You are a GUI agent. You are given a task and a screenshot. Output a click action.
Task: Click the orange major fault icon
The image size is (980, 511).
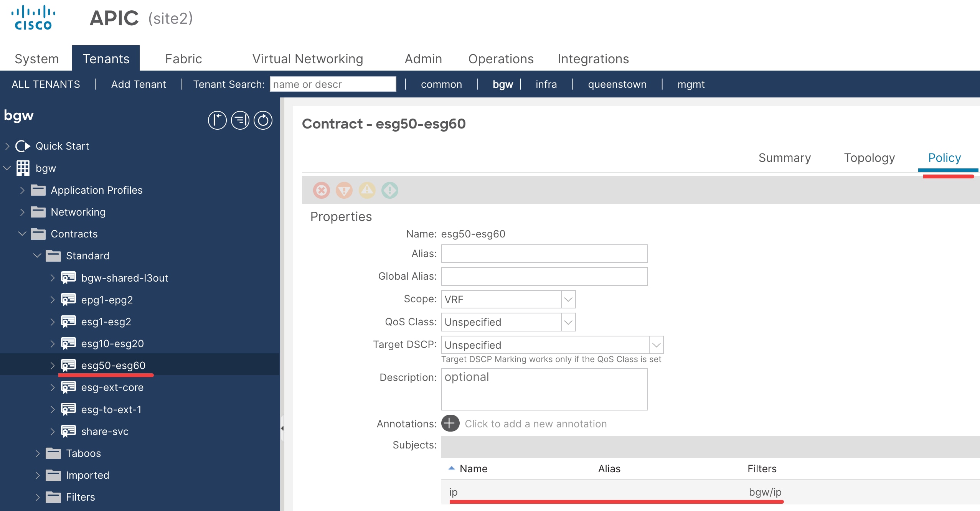[344, 190]
